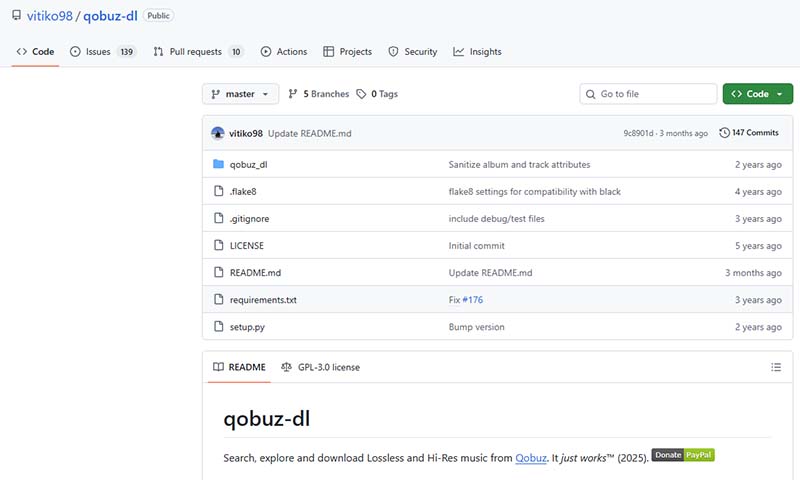
Task: Click the Tags label icon
Action: coord(361,94)
